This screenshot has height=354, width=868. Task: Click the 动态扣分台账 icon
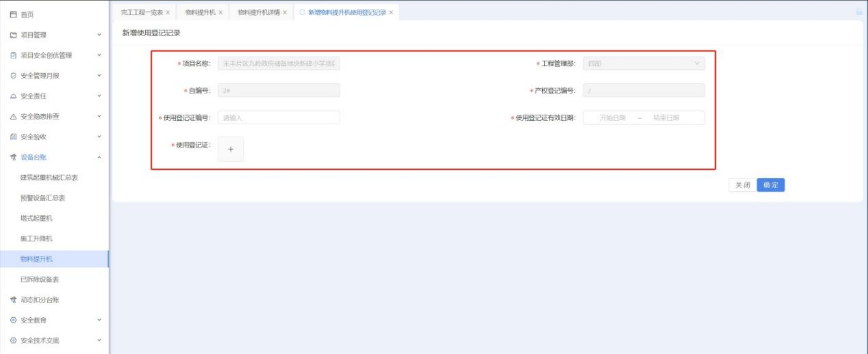(x=13, y=300)
